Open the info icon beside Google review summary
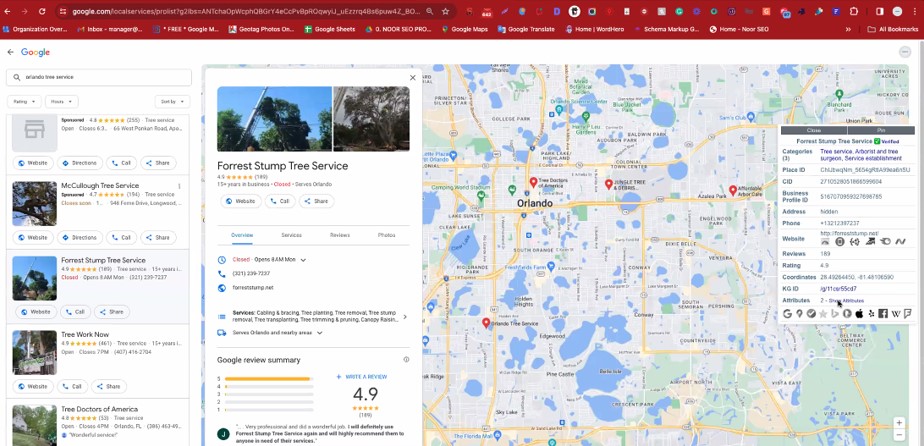The height and width of the screenshot is (446, 924). click(x=406, y=359)
